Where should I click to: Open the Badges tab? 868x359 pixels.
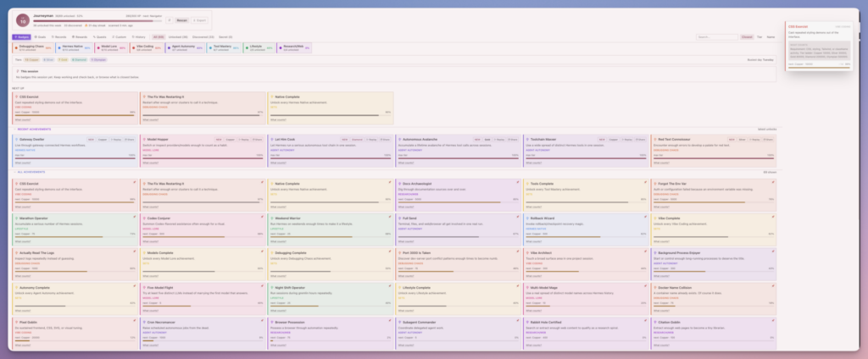[21, 37]
